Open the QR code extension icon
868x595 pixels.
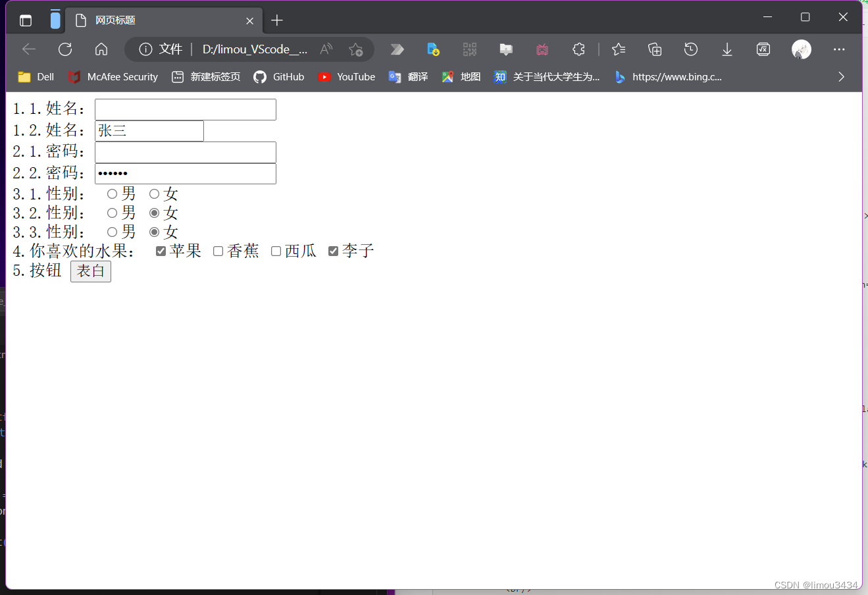(x=469, y=49)
